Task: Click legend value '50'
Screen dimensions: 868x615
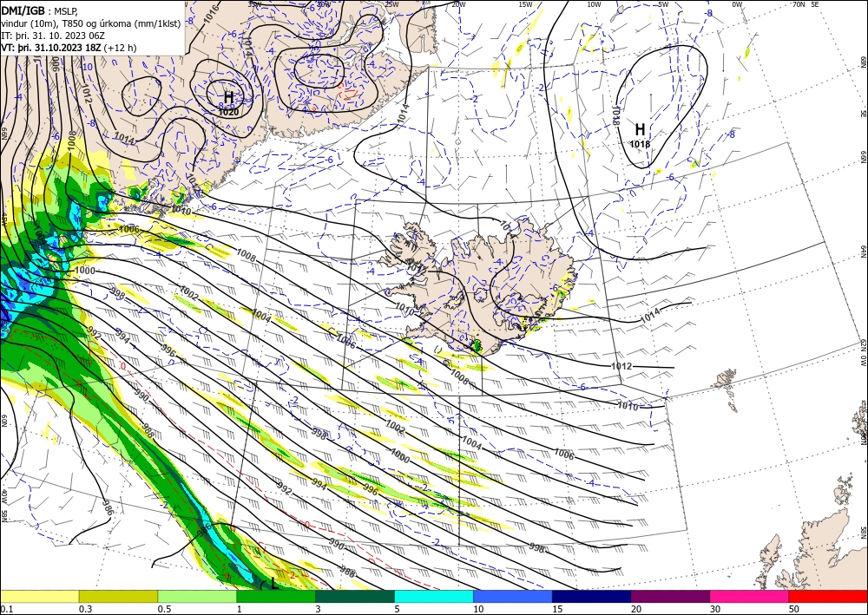Action: [x=794, y=609]
